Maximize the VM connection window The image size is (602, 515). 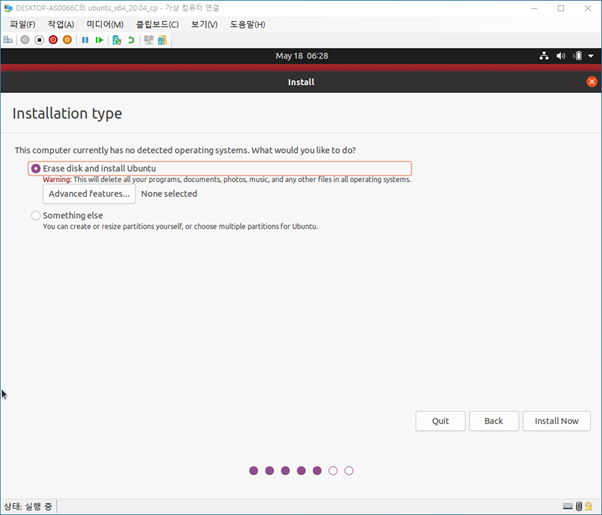pos(561,8)
